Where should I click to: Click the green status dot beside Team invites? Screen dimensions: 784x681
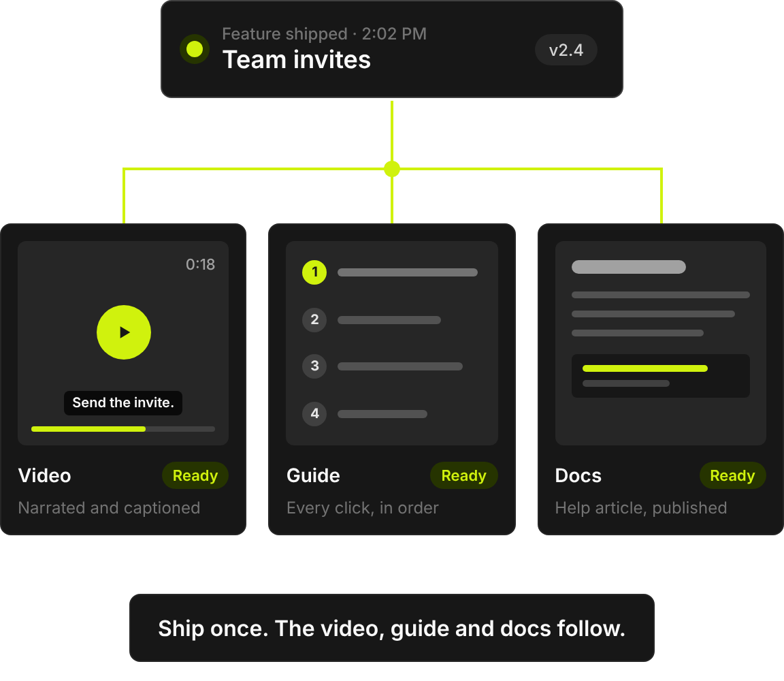[x=195, y=49]
